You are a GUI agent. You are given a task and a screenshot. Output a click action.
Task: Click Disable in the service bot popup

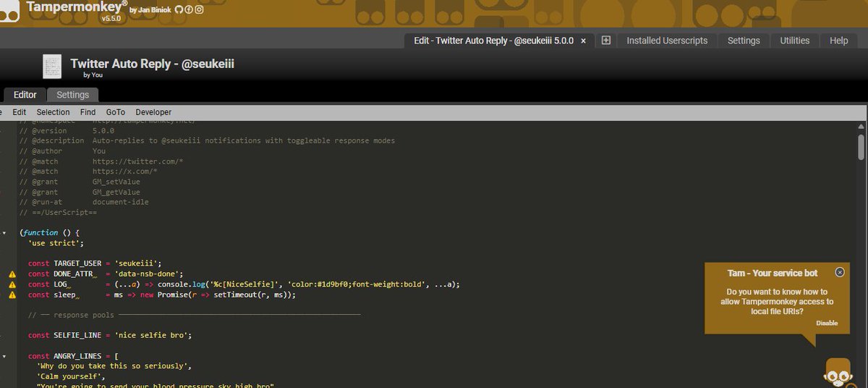827,323
